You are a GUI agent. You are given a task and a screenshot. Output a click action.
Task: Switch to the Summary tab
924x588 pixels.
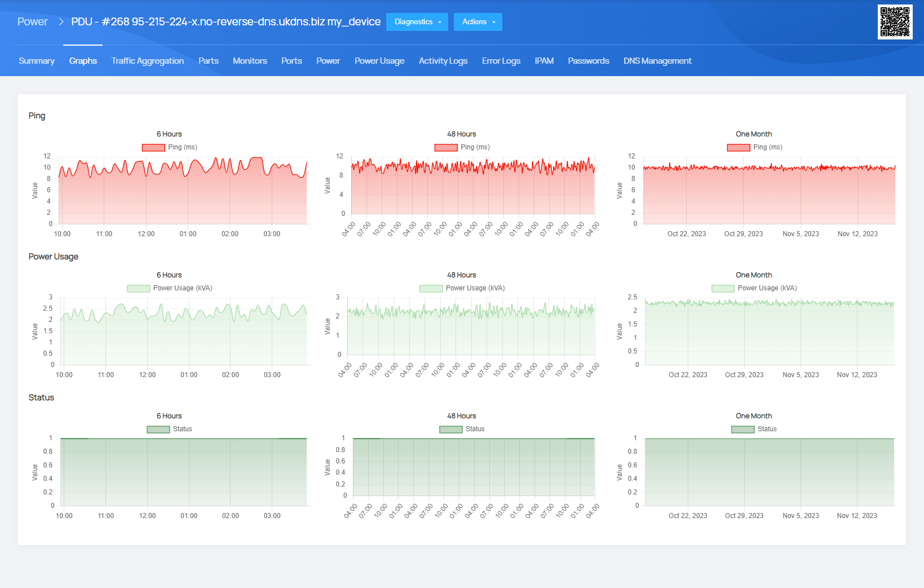point(37,61)
